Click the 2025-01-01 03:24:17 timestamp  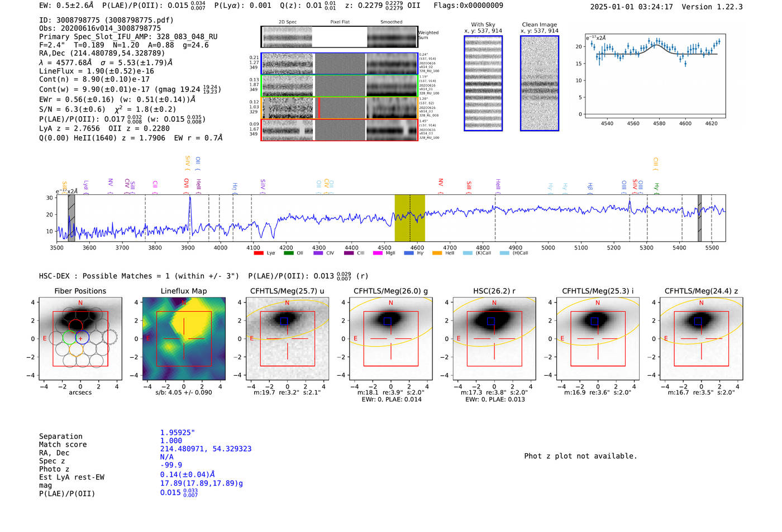632,7
